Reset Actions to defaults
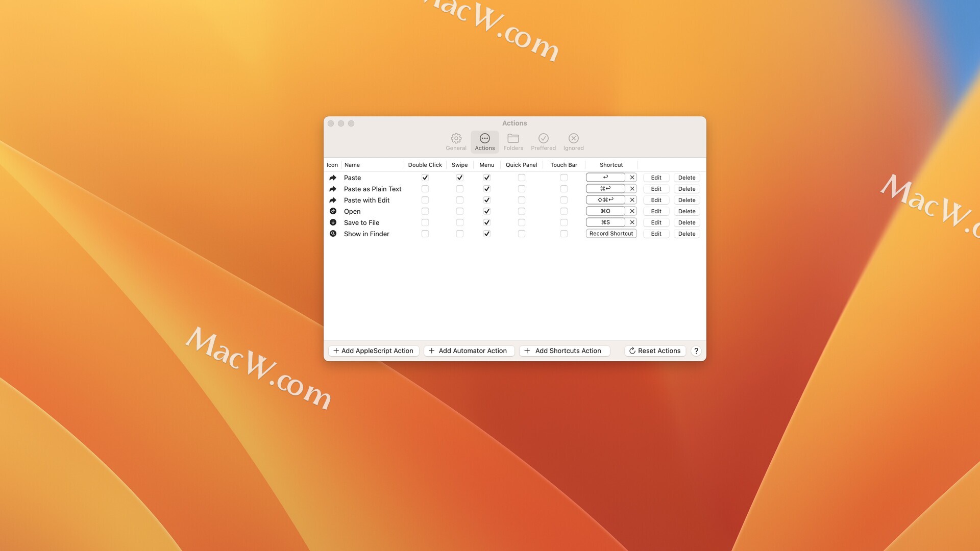This screenshot has width=980, height=551. coord(655,351)
